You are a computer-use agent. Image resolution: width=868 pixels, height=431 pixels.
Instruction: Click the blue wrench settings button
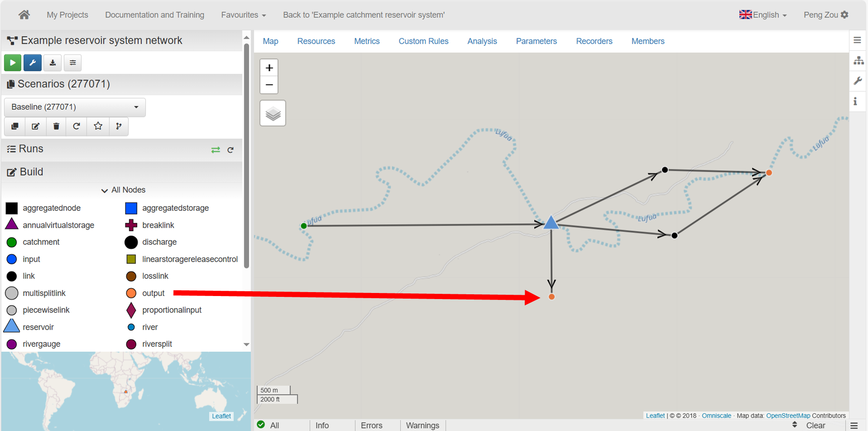point(33,63)
